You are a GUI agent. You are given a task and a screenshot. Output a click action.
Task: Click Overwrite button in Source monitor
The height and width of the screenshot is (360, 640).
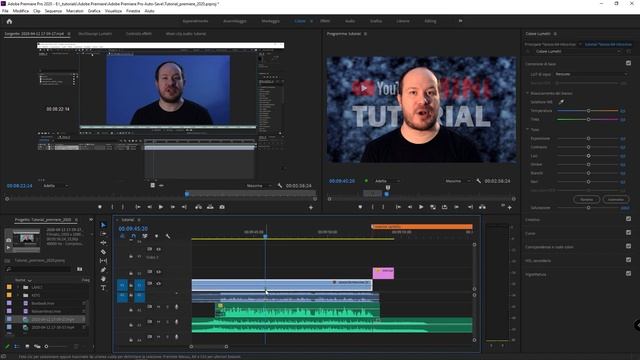pos(210,207)
